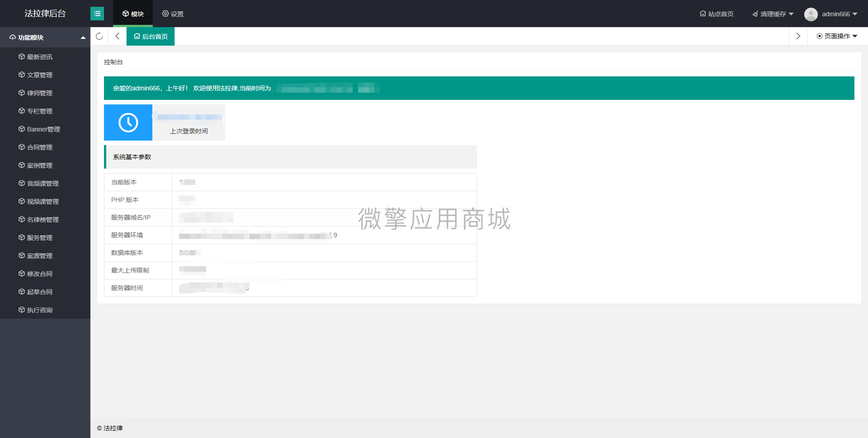
Task: Click the cube icon beside 律师管理
Action: (22, 93)
